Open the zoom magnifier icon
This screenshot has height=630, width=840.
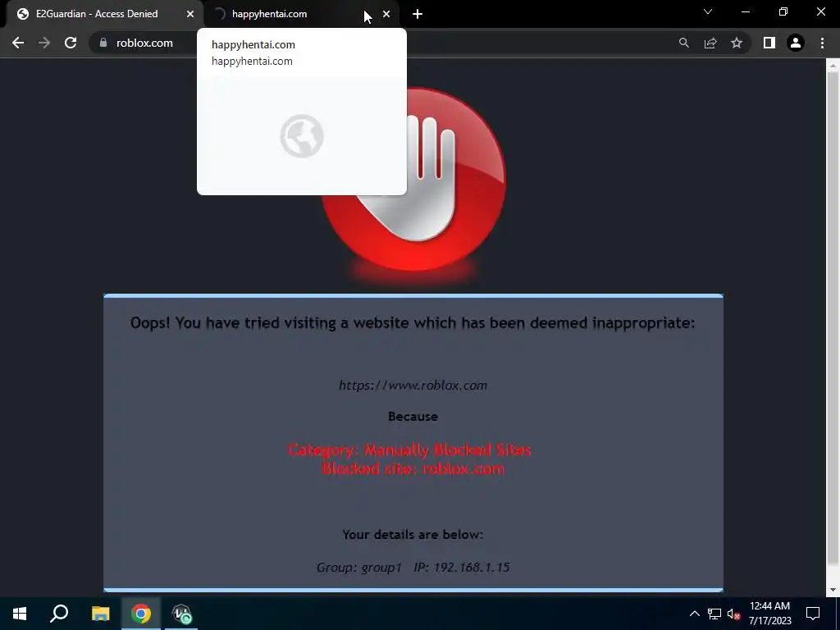tap(683, 43)
